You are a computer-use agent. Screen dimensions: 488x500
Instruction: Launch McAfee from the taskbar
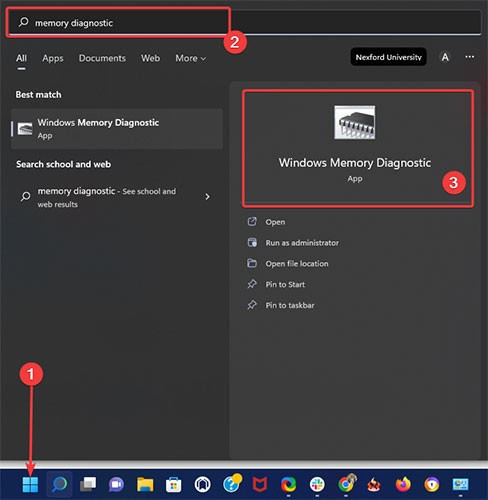coord(260,484)
